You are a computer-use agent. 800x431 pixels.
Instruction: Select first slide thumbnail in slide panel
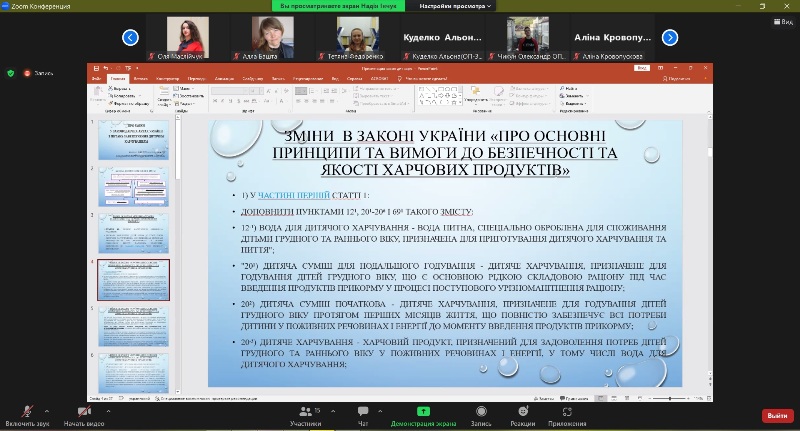pyautogui.click(x=134, y=140)
